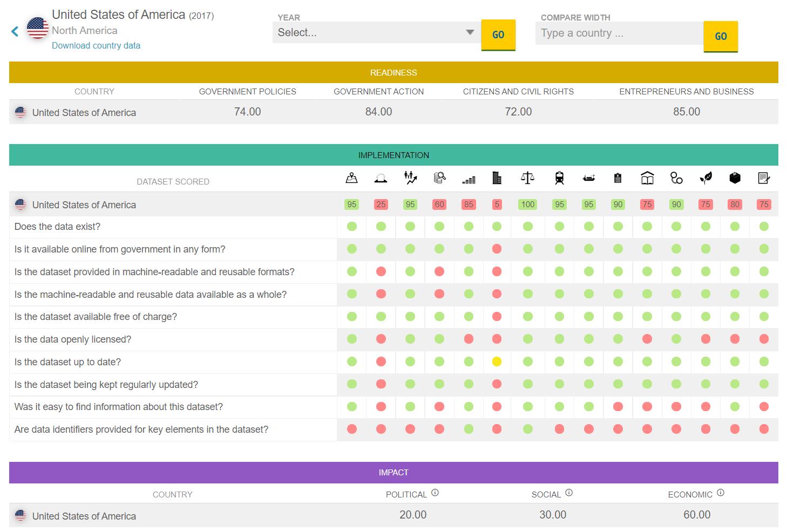Click the info icon beside Political

coord(435,493)
